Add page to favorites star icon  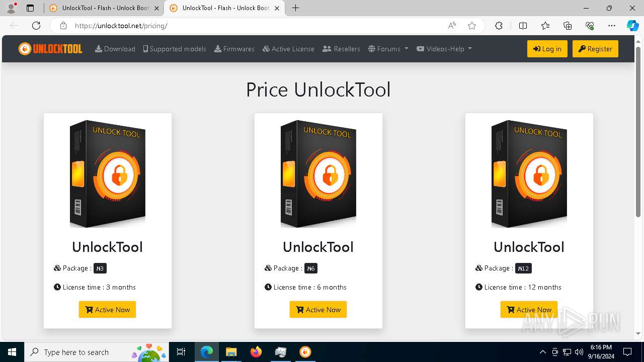point(472,26)
